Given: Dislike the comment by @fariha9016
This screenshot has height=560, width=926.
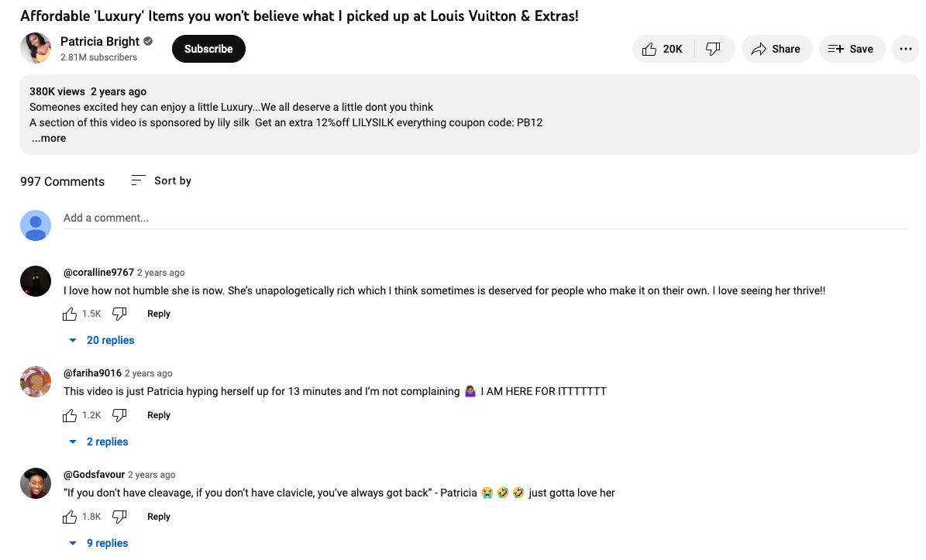Looking at the screenshot, I should pyautogui.click(x=119, y=415).
